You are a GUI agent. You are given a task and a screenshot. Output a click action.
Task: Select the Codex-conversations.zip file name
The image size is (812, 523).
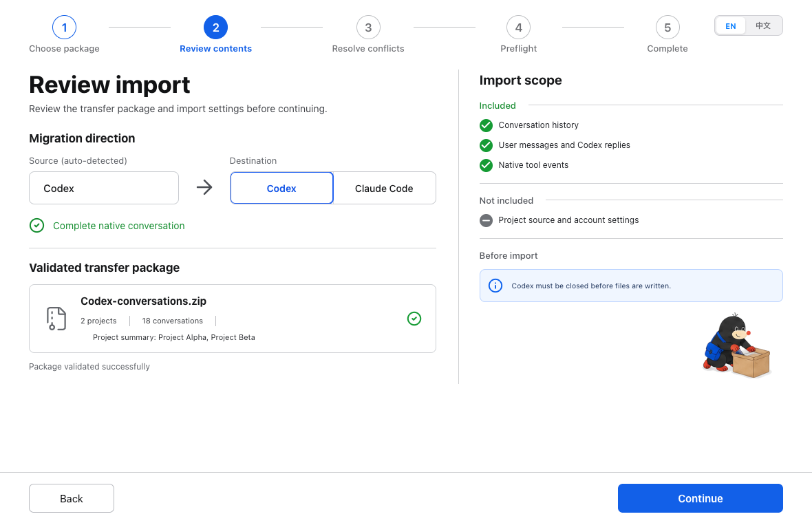coord(143,301)
